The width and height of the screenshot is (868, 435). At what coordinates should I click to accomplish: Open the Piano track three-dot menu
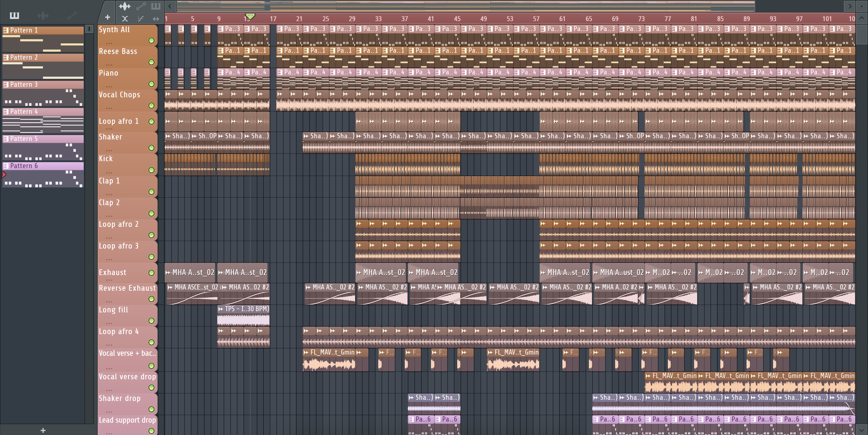(109, 86)
